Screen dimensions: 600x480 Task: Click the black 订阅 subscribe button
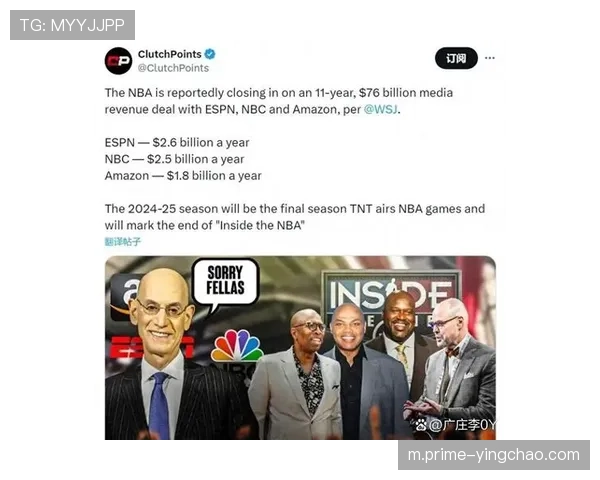(x=456, y=58)
